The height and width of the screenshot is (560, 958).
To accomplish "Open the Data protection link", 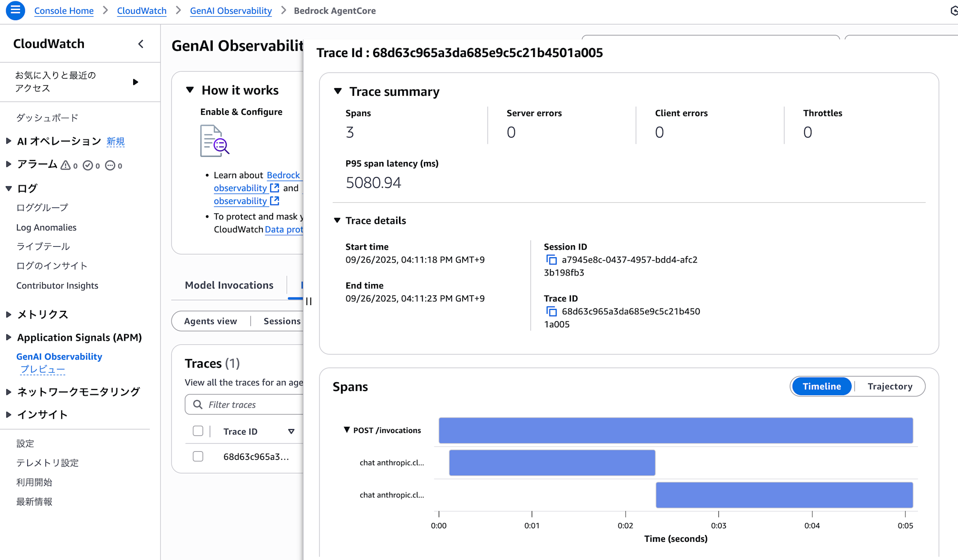I will coord(284,229).
